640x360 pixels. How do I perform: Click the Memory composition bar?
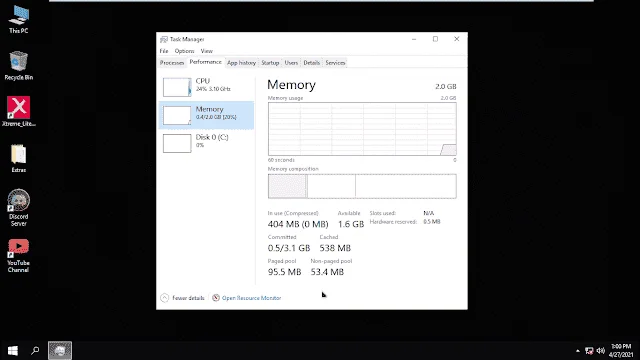[362, 186]
